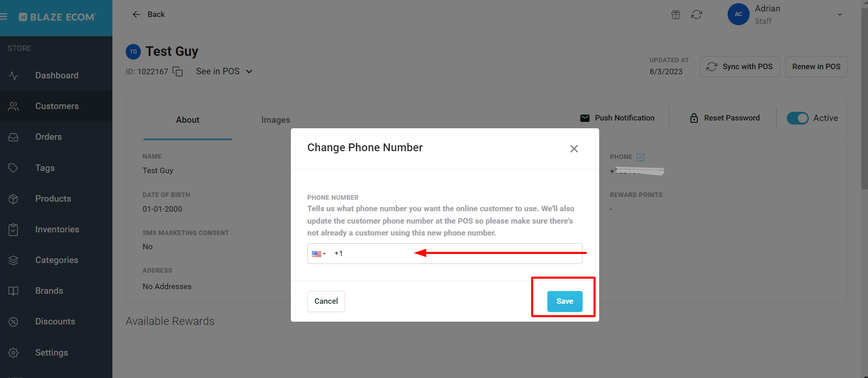Click the Cancel button

[x=326, y=301]
